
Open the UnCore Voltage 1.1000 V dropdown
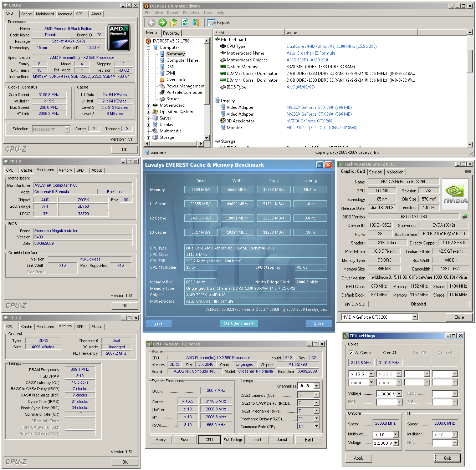click(396, 443)
